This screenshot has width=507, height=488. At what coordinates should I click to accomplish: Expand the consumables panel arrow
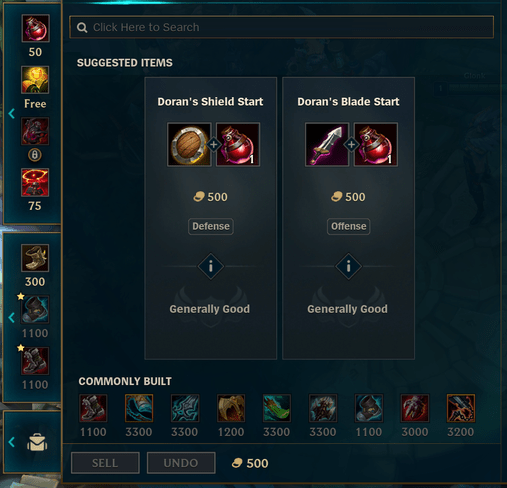click(12, 114)
